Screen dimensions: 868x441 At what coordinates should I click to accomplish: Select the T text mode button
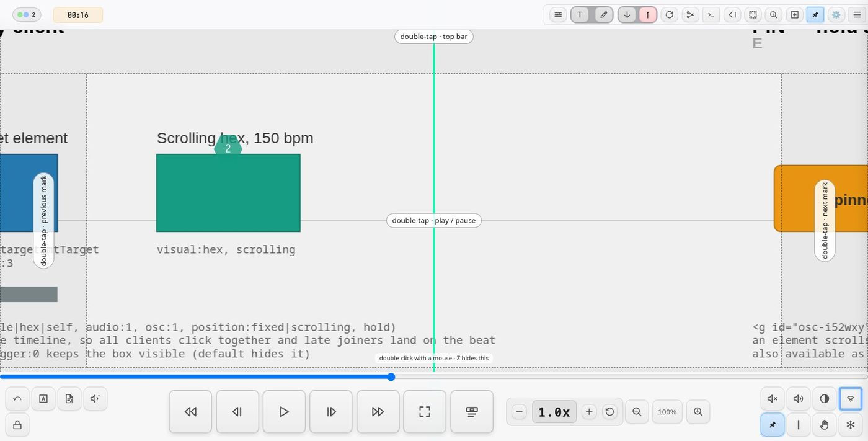[580, 15]
